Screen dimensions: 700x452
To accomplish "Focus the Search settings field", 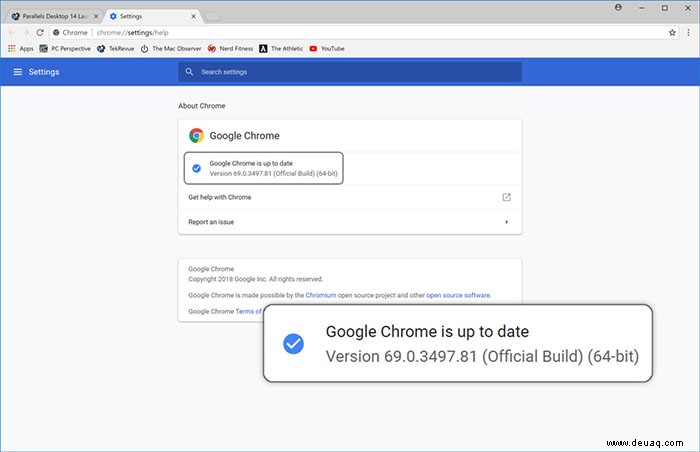I will click(350, 72).
